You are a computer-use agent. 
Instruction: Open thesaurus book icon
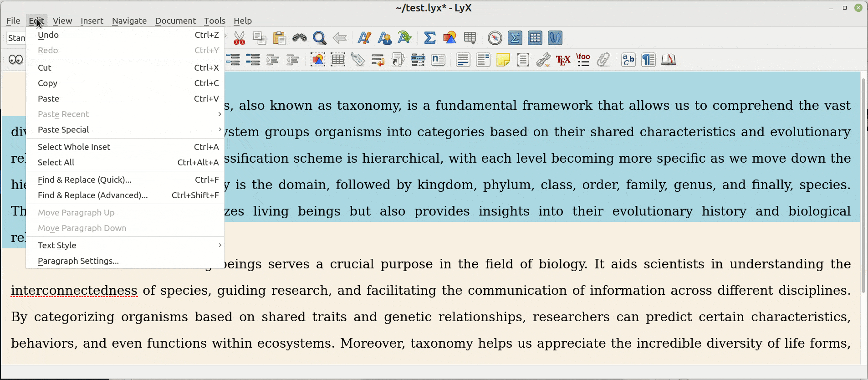pos(669,60)
